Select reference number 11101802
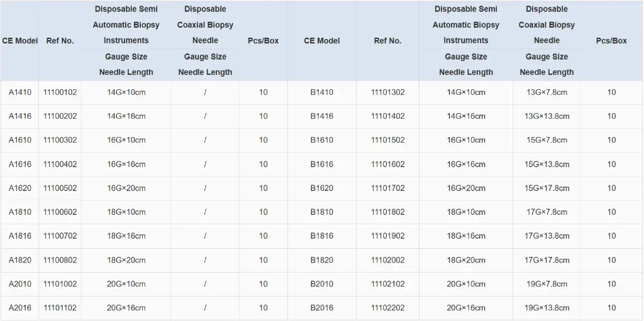 [x=387, y=212]
